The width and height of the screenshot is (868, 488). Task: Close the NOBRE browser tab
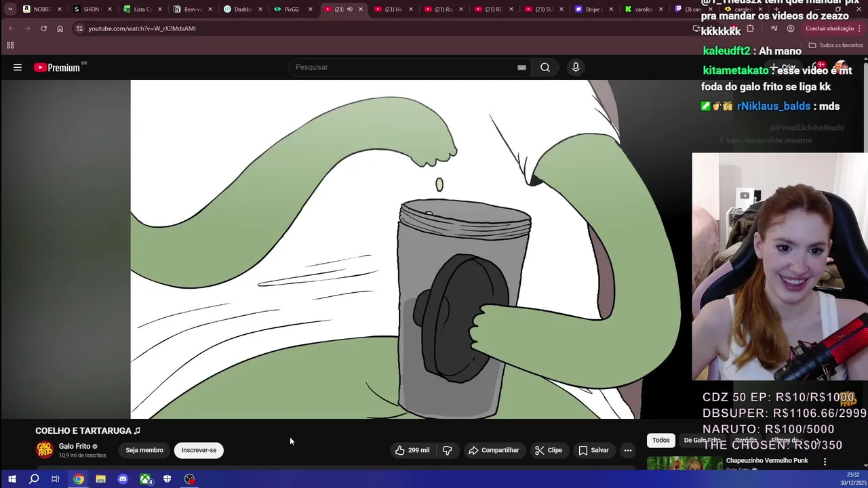click(60, 9)
